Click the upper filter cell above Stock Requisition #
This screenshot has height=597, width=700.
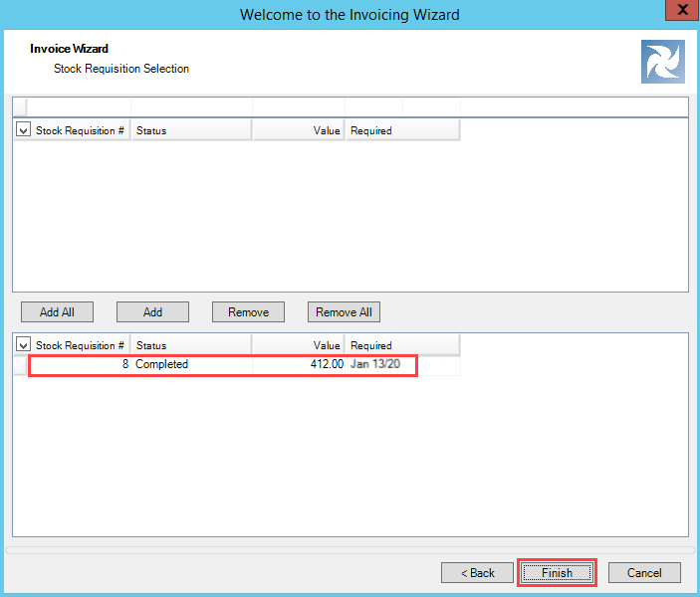pos(79,106)
